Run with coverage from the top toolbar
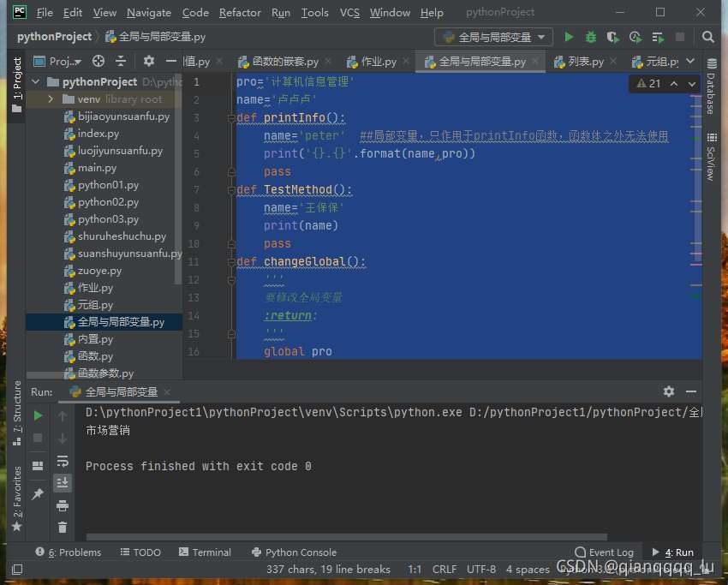 pos(612,37)
